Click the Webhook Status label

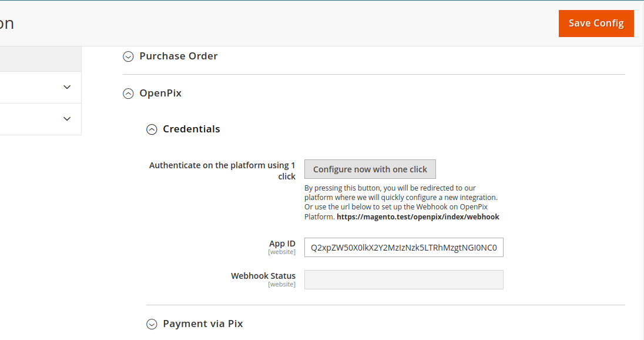263,276
